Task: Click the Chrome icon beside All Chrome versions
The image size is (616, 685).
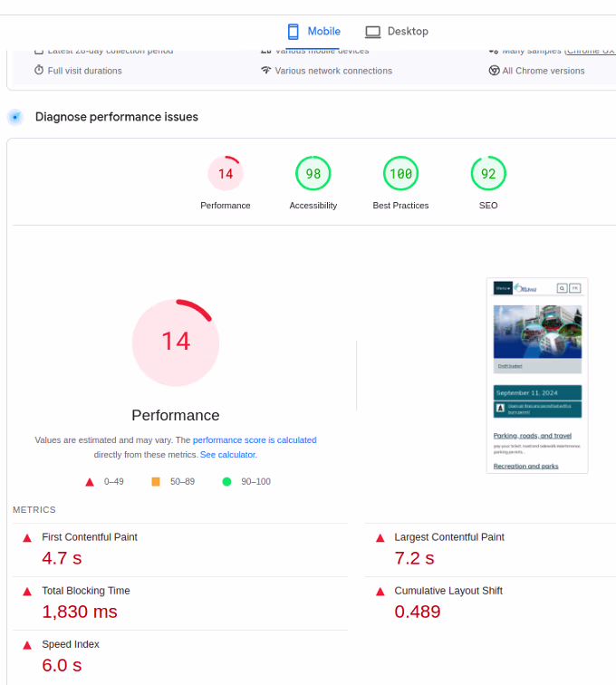Action: pyautogui.click(x=494, y=71)
